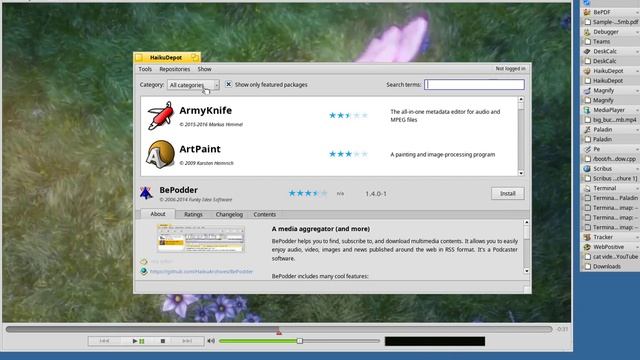The image size is (640, 360).
Task: Click the Not logged in label
Action: pyautogui.click(x=511, y=69)
